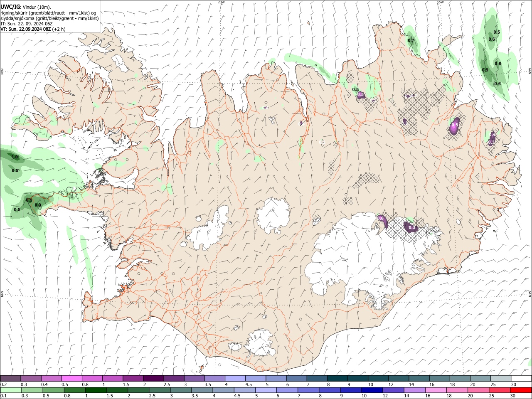
Task: Click the rigning/skúrir legend description line
Action: point(48,13)
